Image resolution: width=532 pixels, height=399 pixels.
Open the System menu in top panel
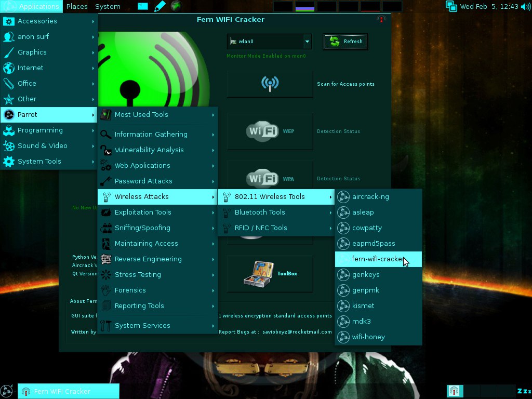(108, 6)
